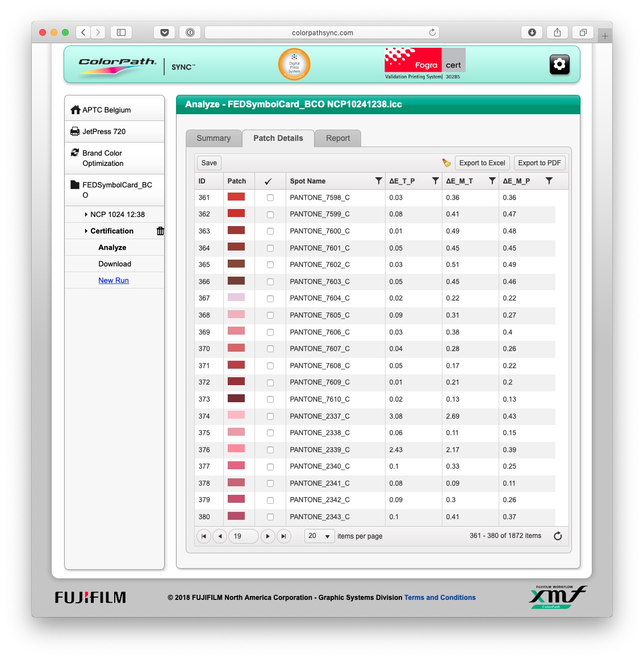Open items per page dropdown
The width and height of the screenshot is (644, 659).
[x=319, y=536]
